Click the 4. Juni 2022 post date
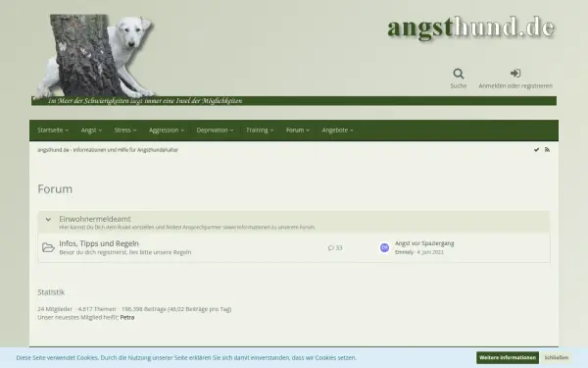 (430, 252)
